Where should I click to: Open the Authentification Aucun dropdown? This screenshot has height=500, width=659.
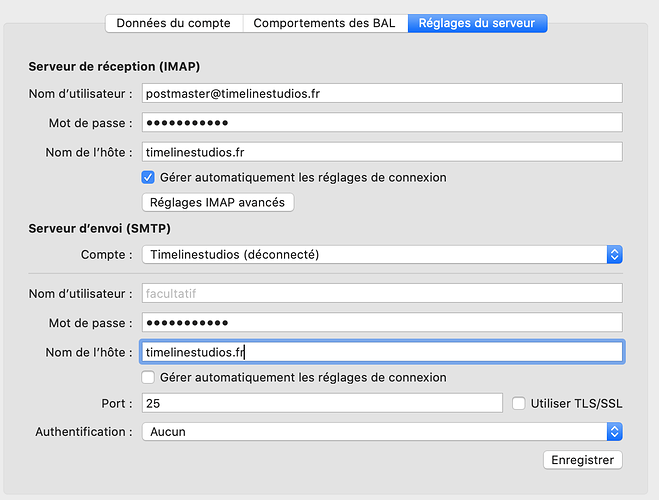382,432
